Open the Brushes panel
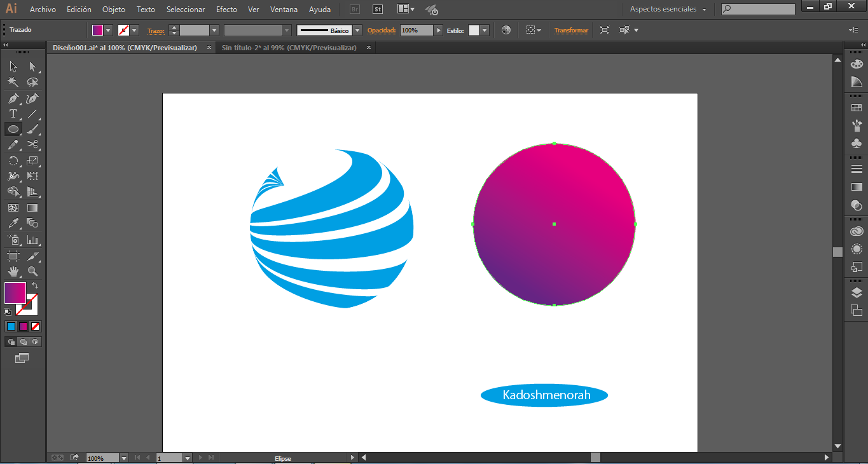The height and width of the screenshot is (464, 868). click(857, 126)
